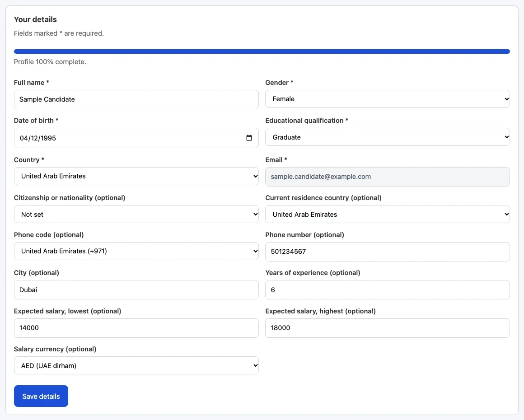
Task: Open the Country dropdown
Action: click(136, 176)
